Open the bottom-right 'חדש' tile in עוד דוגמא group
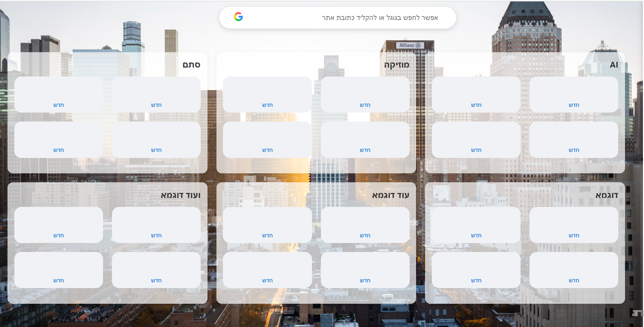The height and width of the screenshot is (327, 644). [365, 270]
